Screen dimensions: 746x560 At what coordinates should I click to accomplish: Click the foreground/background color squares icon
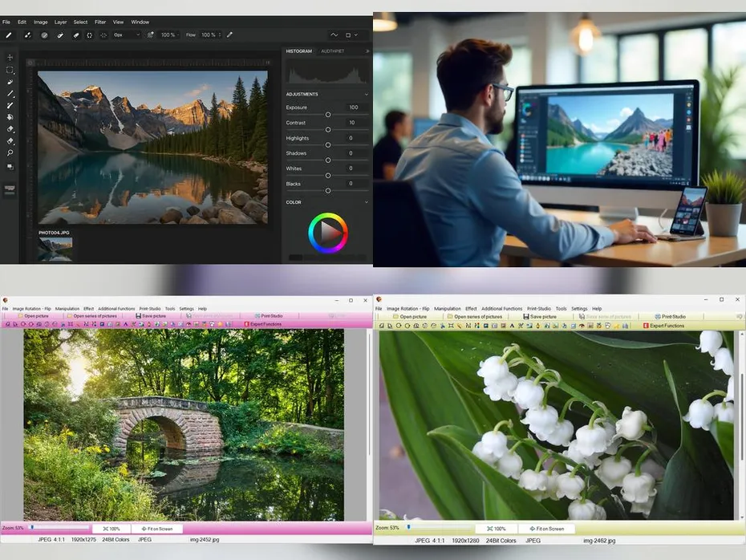[x=10, y=167]
